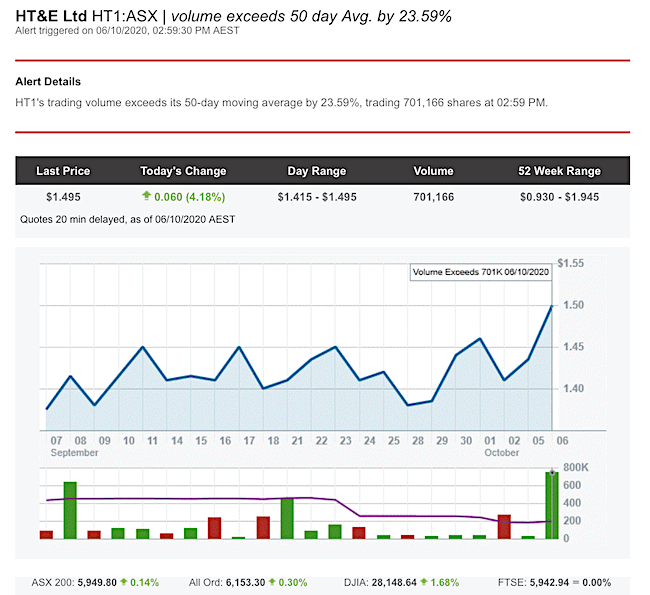Click the ASX 200 index value 5,949.80
Image resolution: width=650 pixels, height=595 pixels.
click(97, 583)
